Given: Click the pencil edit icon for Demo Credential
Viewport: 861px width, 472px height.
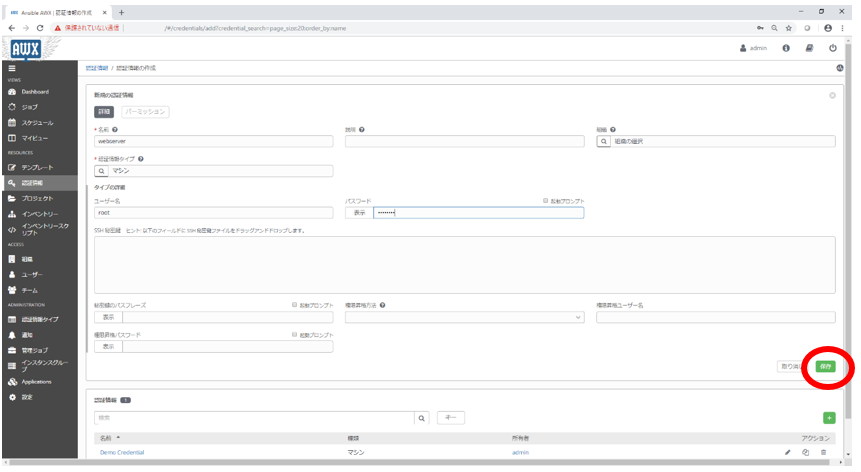Looking at the screenshot, I should pos(787,452).
